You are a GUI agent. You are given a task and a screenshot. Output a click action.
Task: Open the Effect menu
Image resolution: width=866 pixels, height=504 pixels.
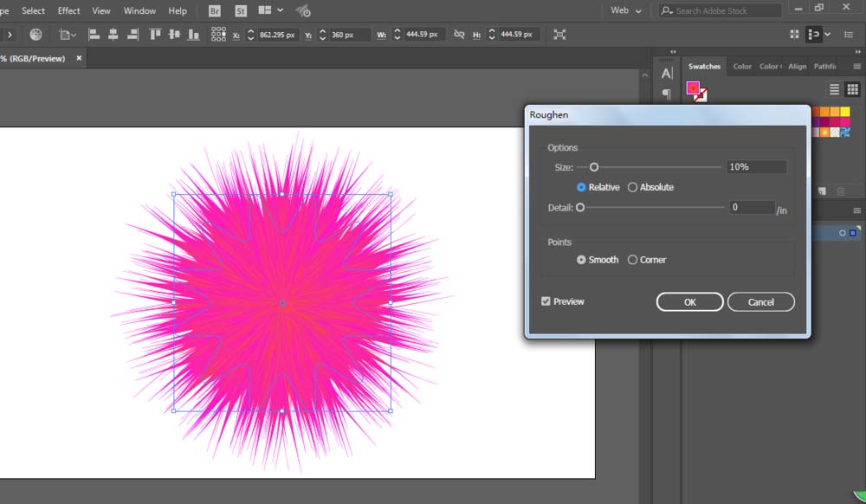(68, 10)
